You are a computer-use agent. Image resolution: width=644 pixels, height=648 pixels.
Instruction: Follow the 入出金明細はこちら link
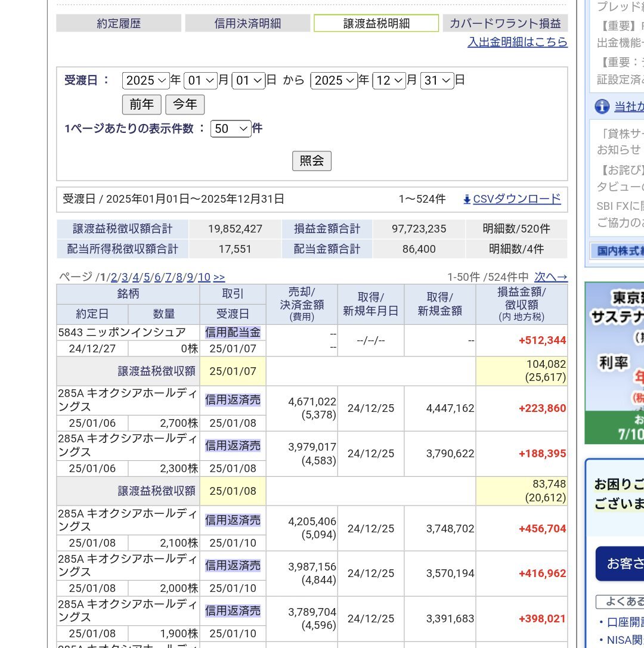[518, 42]
